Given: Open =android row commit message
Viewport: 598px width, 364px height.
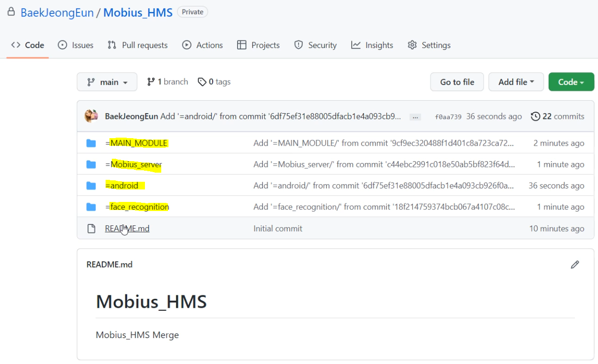Looking at the screenshot, I should pos(384,186).
